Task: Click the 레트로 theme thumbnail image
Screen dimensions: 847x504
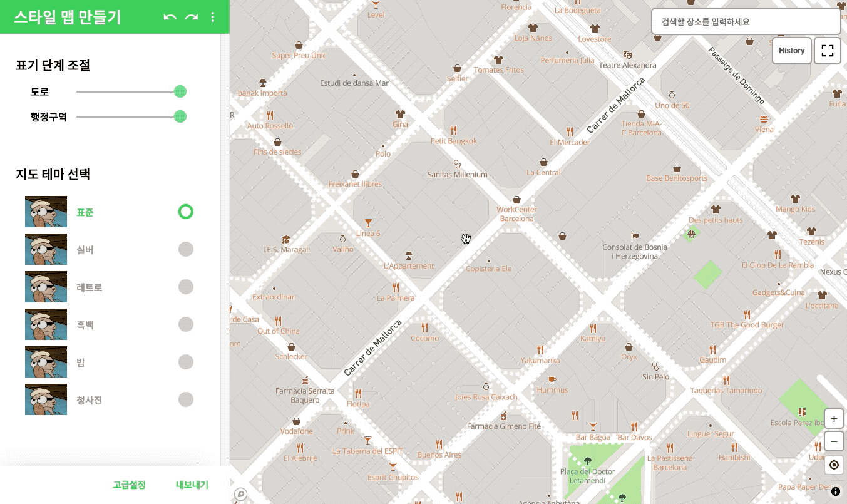Action: 46,287
